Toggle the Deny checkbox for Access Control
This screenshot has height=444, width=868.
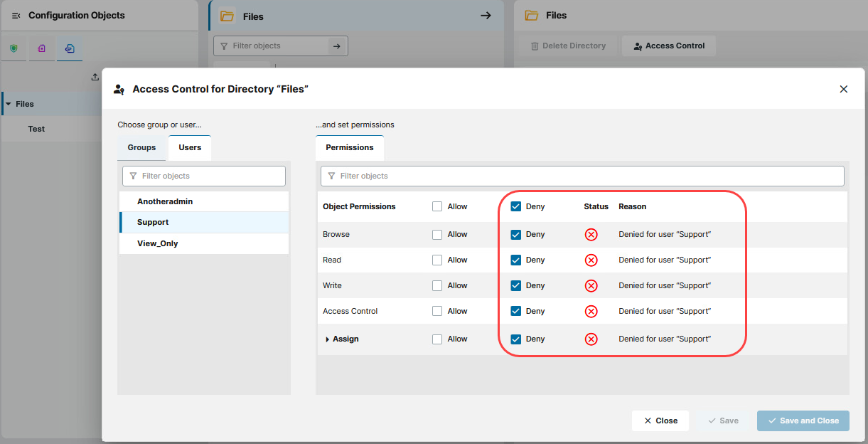coord(516,312)
